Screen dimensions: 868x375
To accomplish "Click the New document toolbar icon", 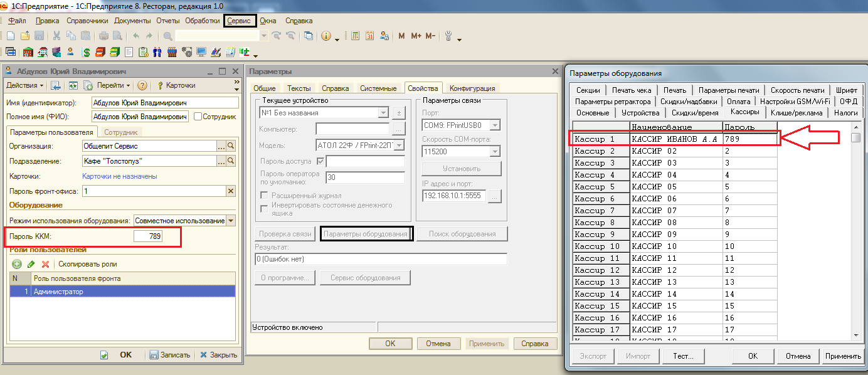I will [x=11, y=36].
